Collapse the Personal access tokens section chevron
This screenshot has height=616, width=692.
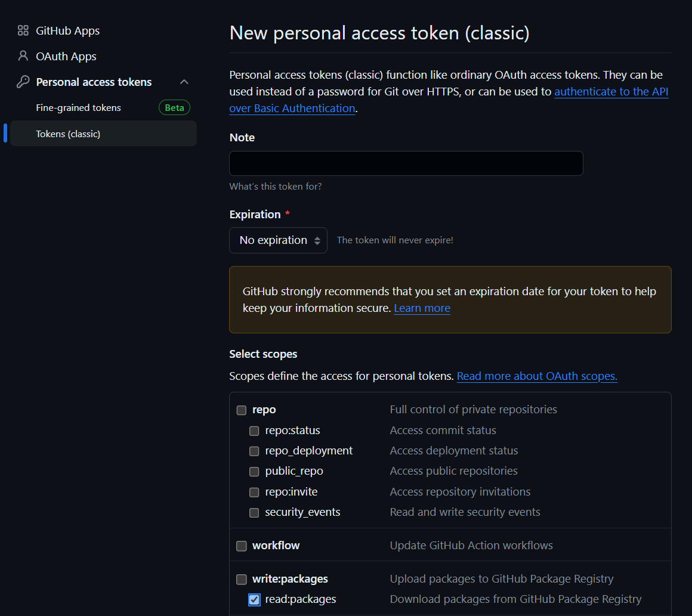[184, 82]
